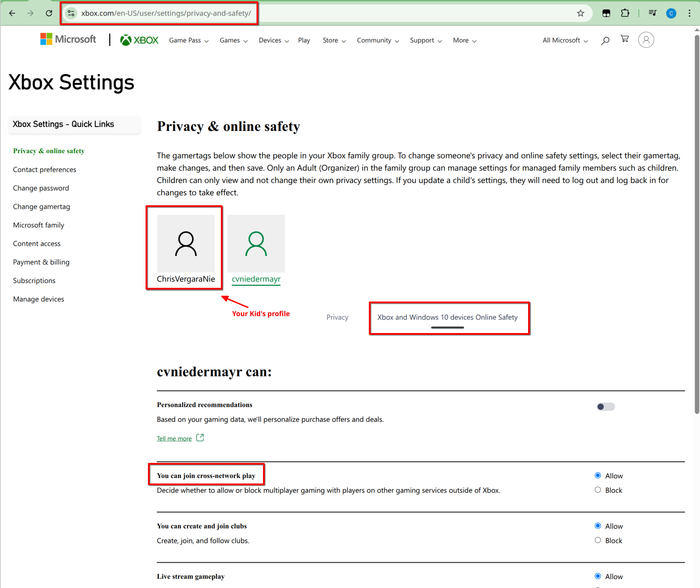700x588 pixels.
Task: Go back with the browser back arrow
Action: coord(12,13)
